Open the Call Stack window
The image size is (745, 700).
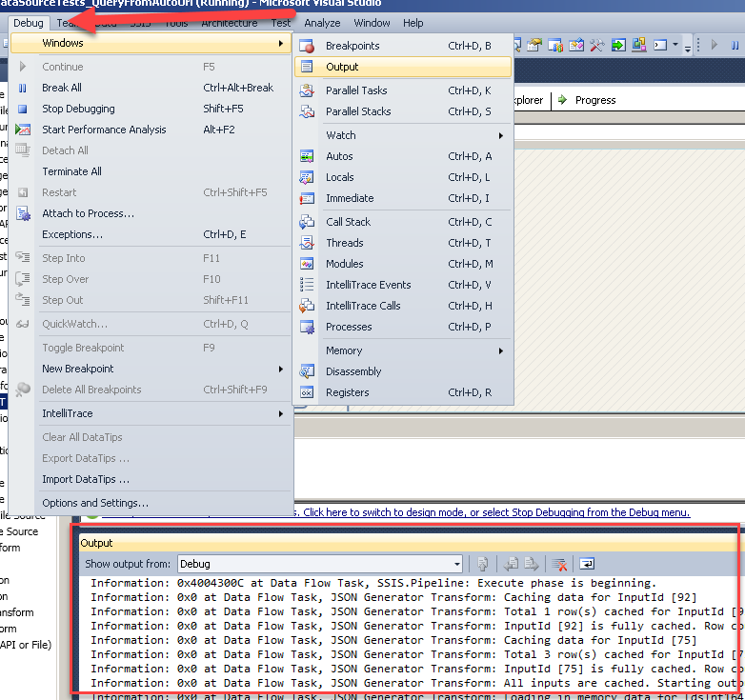click(x=403, y=222)
